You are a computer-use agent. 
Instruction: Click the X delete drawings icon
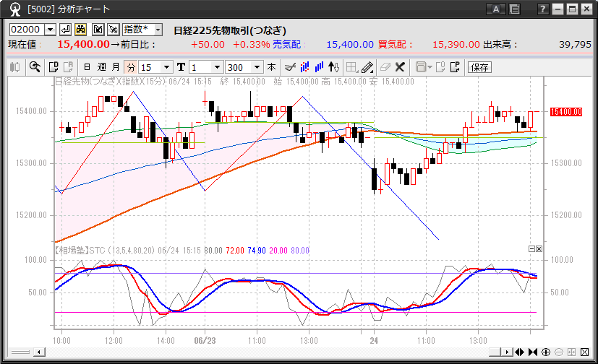point(399,67)
